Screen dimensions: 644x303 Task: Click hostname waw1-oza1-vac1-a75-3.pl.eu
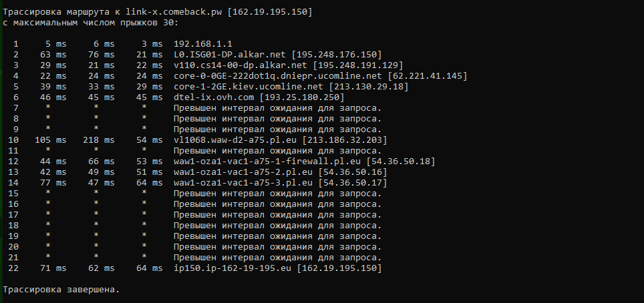tap(244, 183)
